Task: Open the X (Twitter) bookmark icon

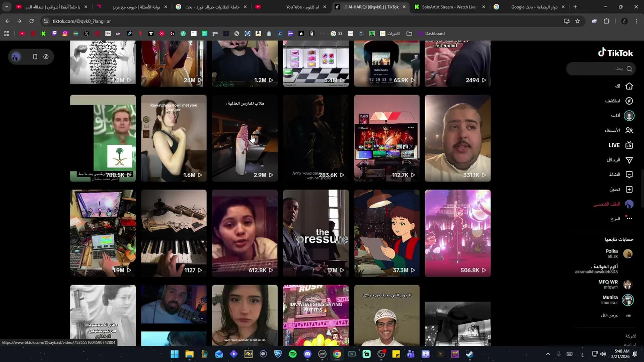Action: [x=87, y=34]
